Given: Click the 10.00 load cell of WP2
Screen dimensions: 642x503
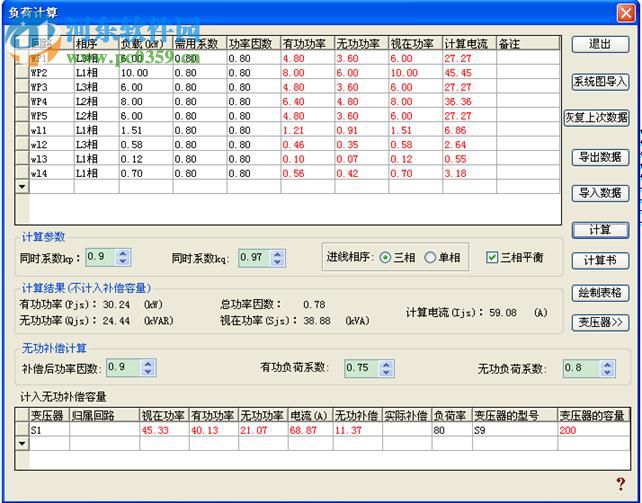Looking at the screenshot, I should pyautogui.click(x=146, y=73).
